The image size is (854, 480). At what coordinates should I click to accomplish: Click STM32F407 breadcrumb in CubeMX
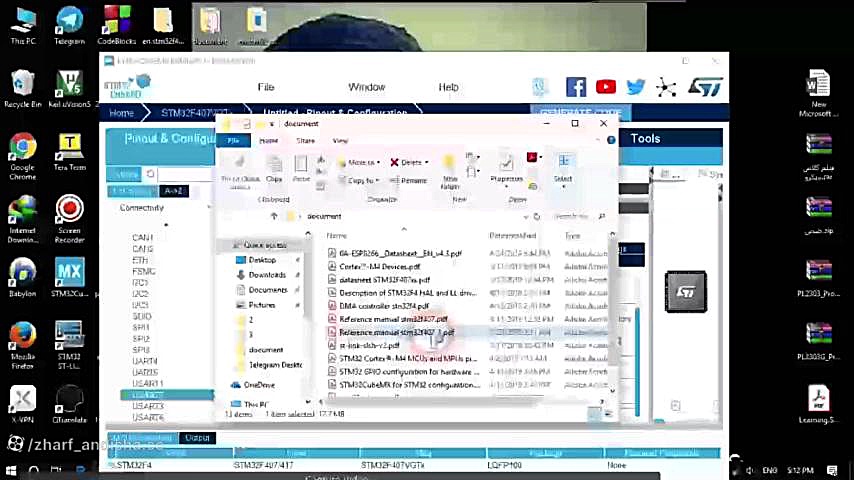point(195,113)
